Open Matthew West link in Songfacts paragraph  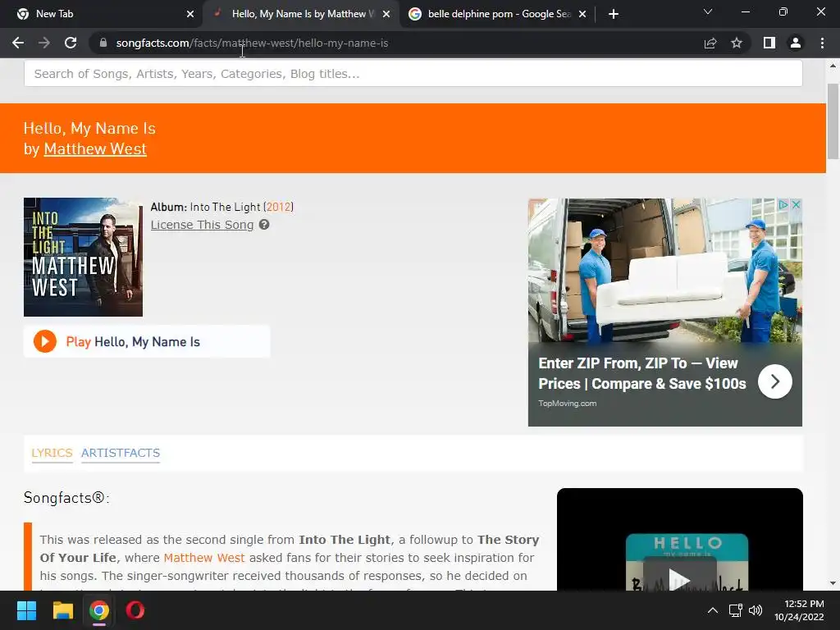[x=204, y=558]
